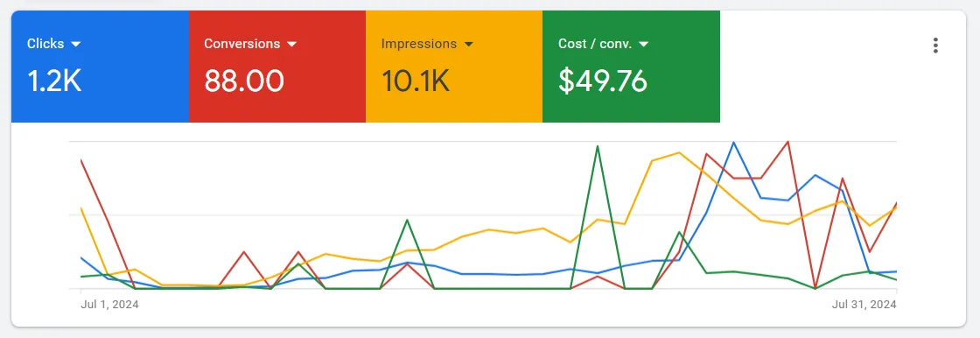This screenshot has width=980, height=338.
Task: Open the three-dot more options menu
Action: (x=935, y=45)
